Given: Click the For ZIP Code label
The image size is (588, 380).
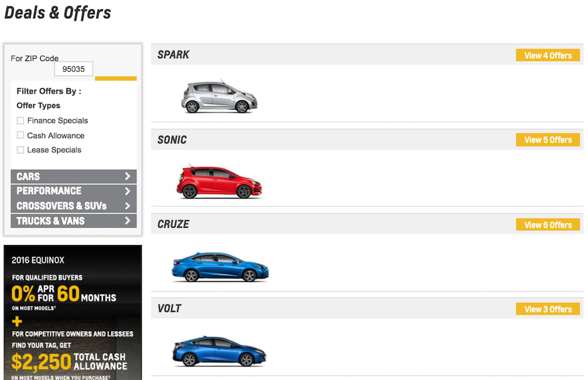Looking at the screenshot, I should (35, 59).
